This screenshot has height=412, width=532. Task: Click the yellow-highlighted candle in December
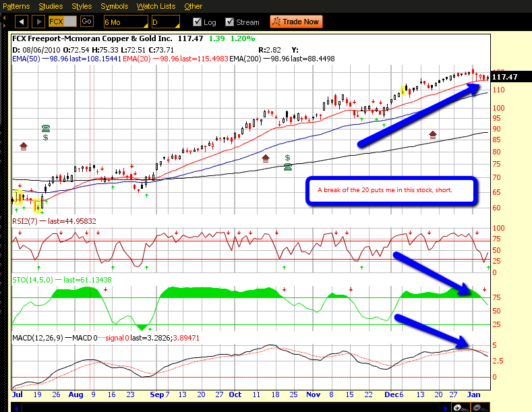click(403, 90)
